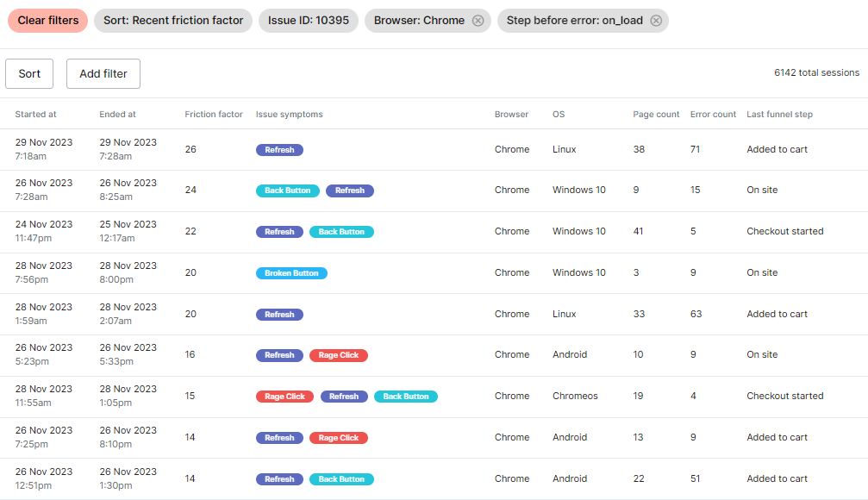Click the Started at column header
Viewport: 868px width, 500px height.
pyautogui.click(x=35, y=114)
